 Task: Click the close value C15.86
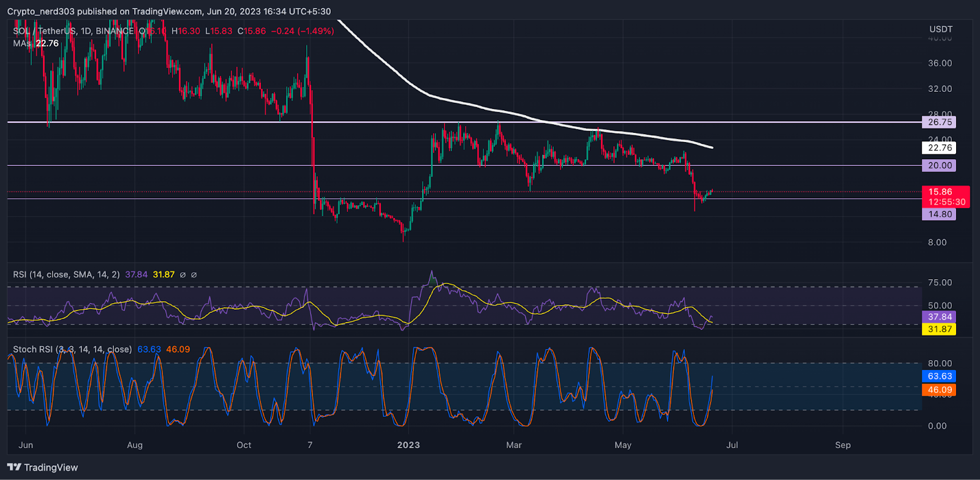[252, 31]
